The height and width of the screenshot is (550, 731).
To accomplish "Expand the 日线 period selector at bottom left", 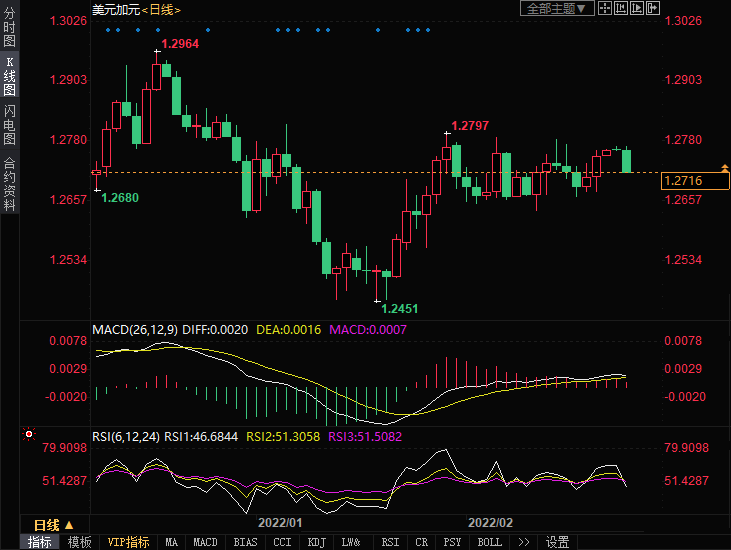I will pyautogui.click(x=53, y=525).
